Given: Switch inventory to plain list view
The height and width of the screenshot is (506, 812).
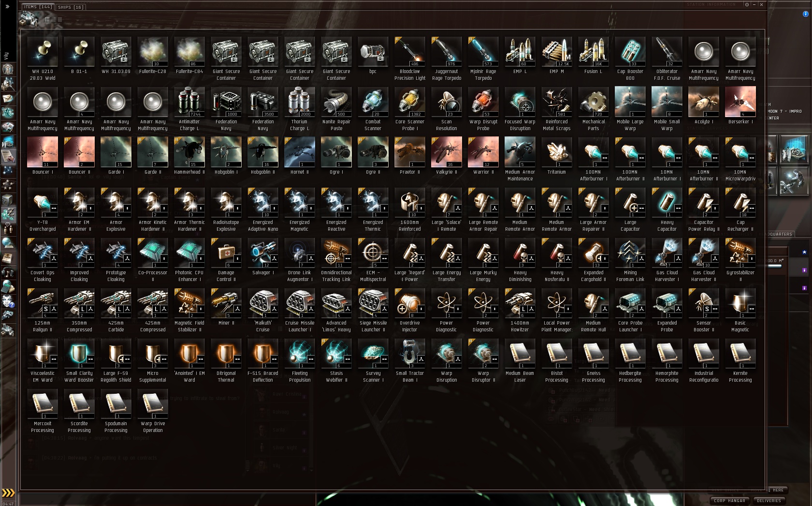Looking at the screenshot, I should (60, 20).
